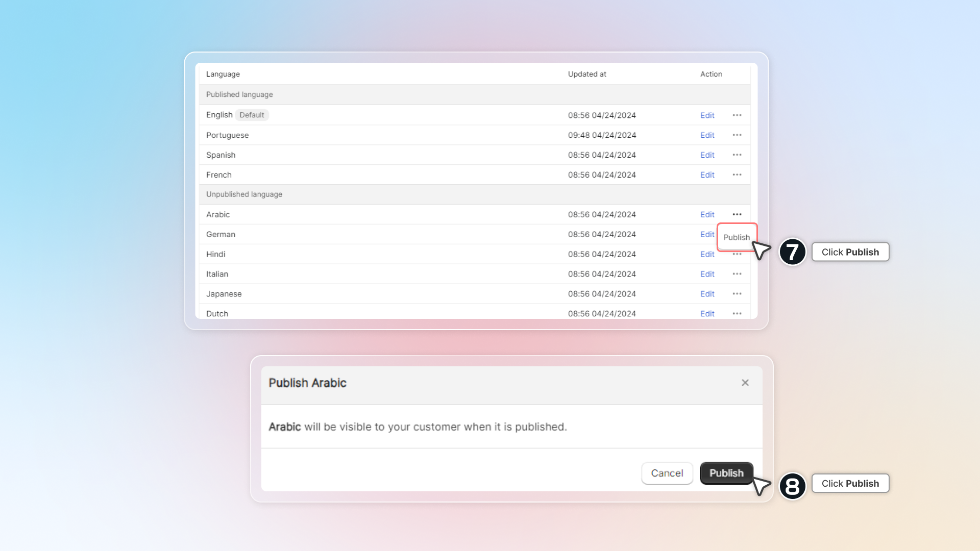Screen dimensions: 980x551
Task: Open the options menu for the English row
Action: click(737, 115)
